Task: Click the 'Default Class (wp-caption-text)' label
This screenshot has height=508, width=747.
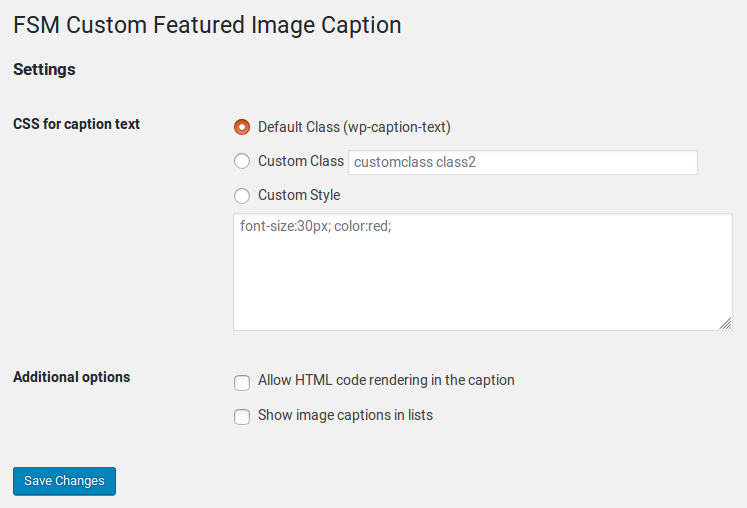Action: pyautogui.click(x=354, y=127)
